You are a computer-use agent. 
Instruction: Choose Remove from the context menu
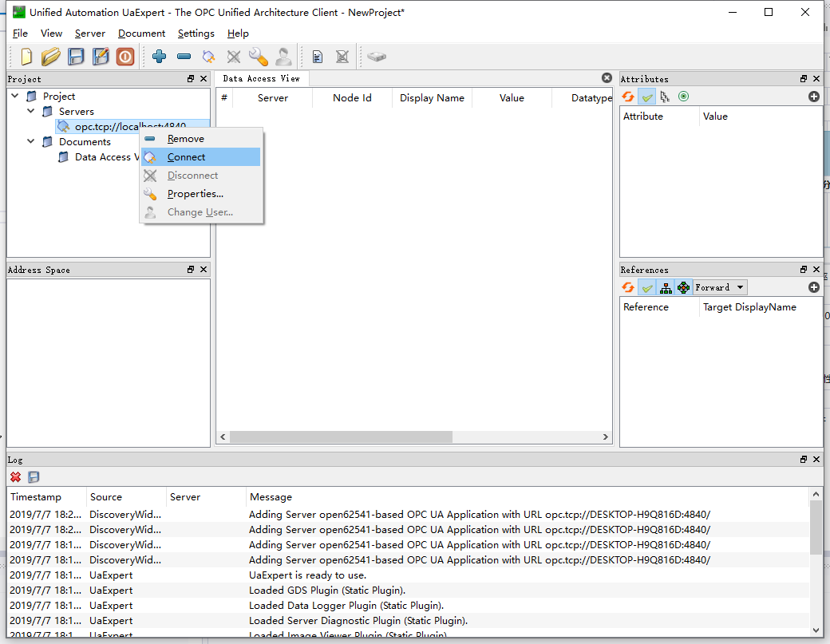click(201, 139)
